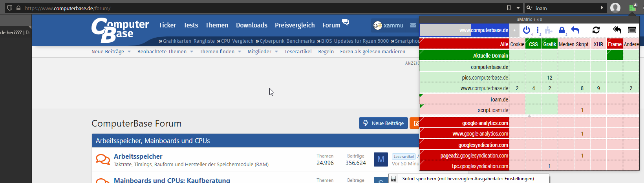This screenshot has height=183, width=644.
Task: Toggle green CSS column header
Action: click(533, 44)
